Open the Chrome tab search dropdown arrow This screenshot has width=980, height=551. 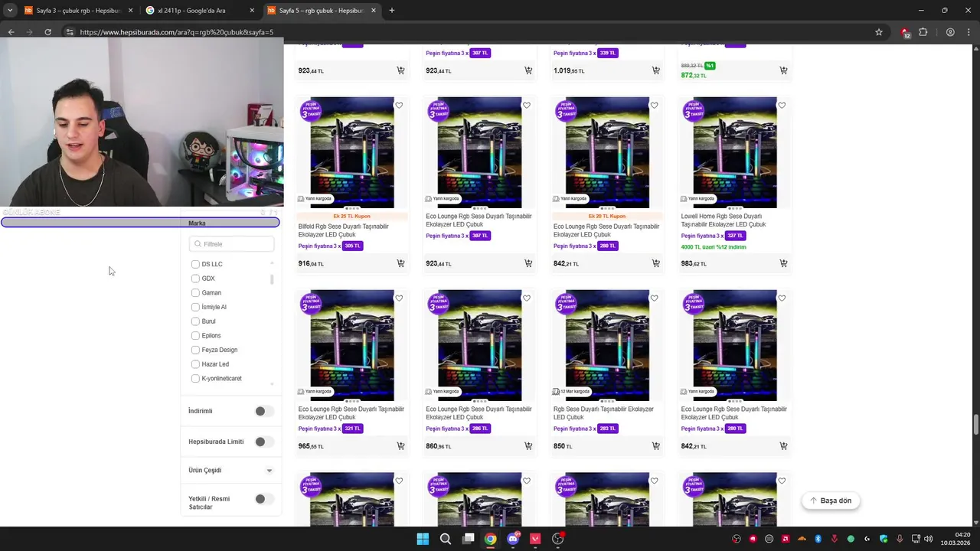9,11
